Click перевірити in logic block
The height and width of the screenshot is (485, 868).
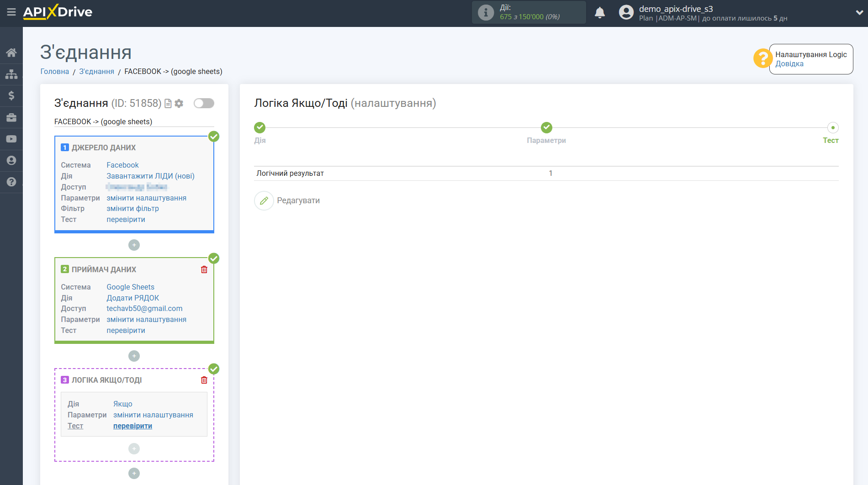pyautogui.click(x=132, y=426)
